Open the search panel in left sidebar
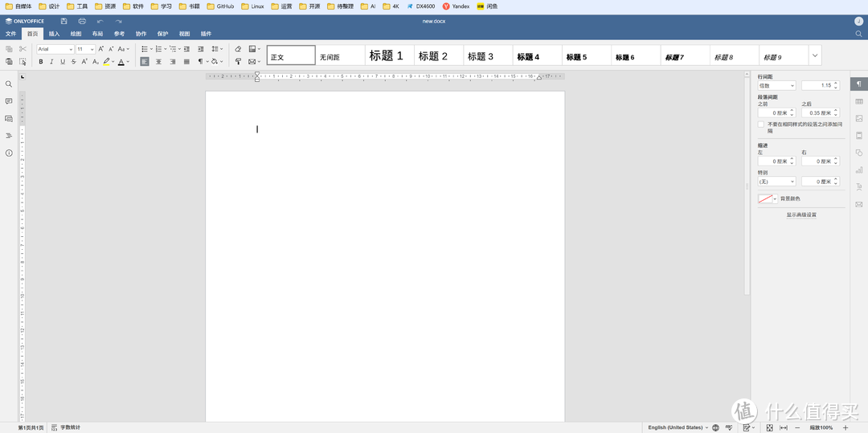The image size is (868, 433). tap(9, 84)
